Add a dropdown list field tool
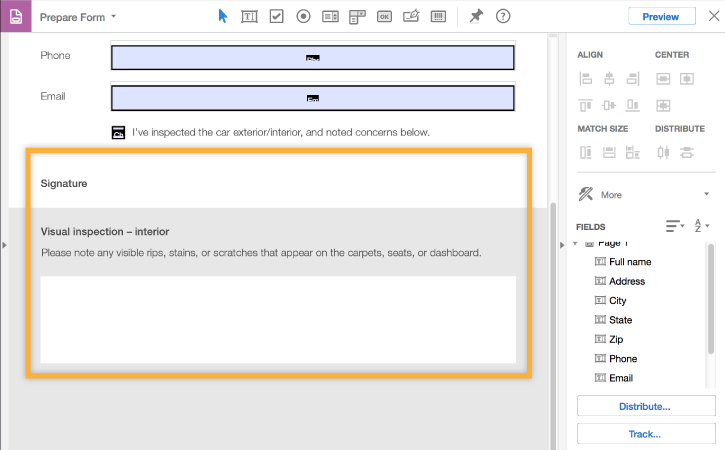Viewport: 725px width, 450px height. pyautogui.click(x=357, y=17)
